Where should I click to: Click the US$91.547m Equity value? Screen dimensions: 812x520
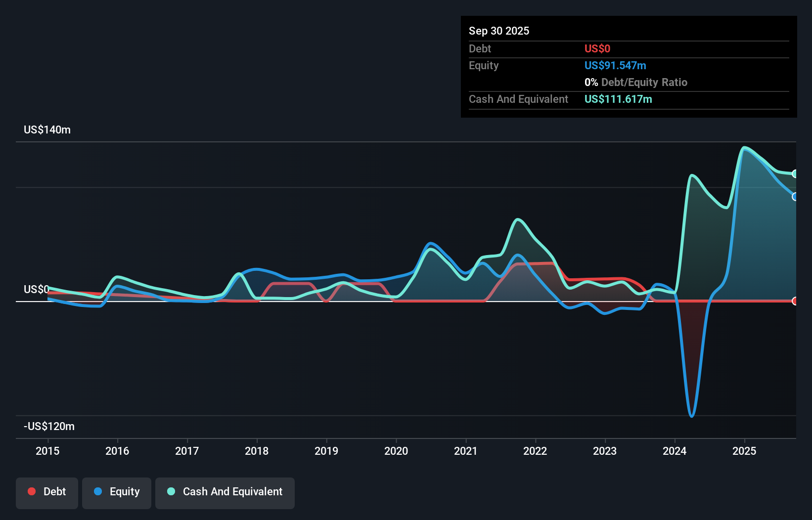tap(615, 65)
